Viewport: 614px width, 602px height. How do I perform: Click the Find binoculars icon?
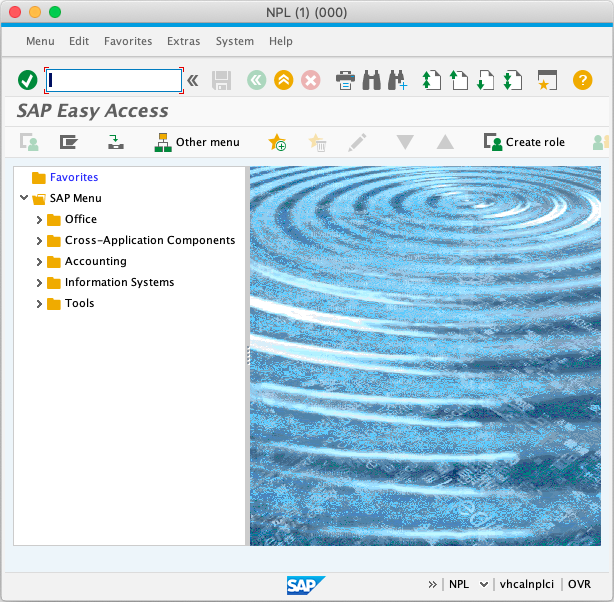pos(372,80)
